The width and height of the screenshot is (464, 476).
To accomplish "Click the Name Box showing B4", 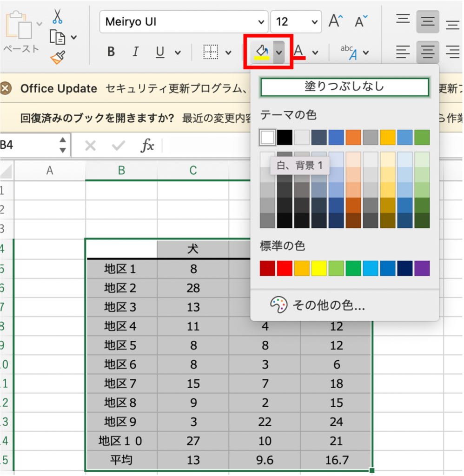I will (29, 145).
